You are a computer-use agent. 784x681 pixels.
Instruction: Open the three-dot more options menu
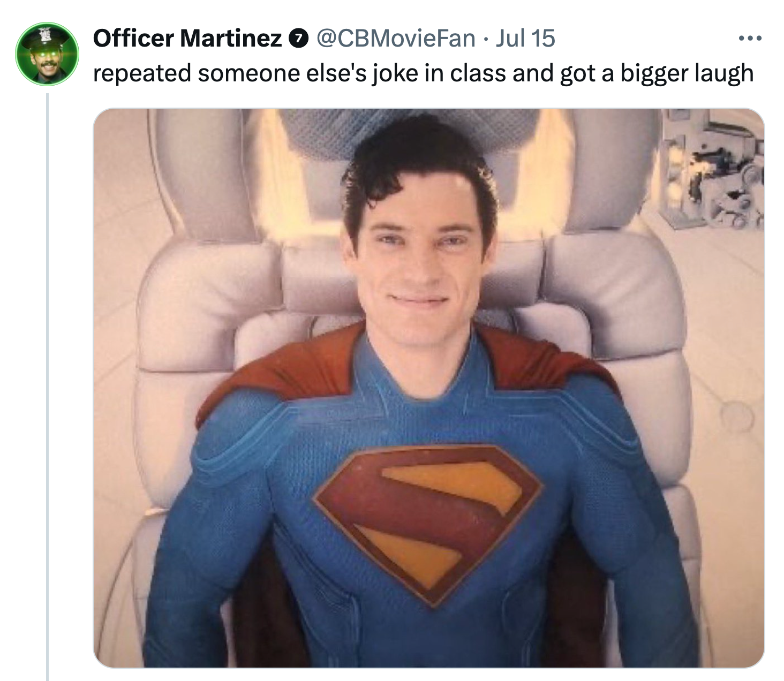749,39
